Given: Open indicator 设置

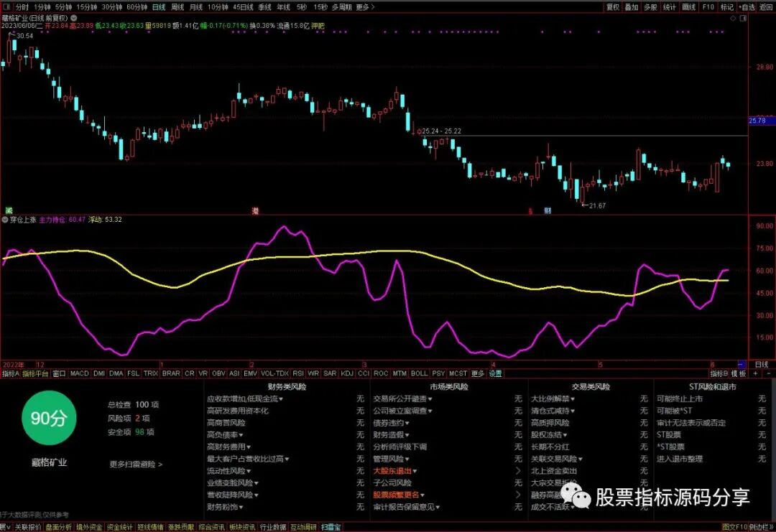Looking at the screenshot, I should click(495, 374).
